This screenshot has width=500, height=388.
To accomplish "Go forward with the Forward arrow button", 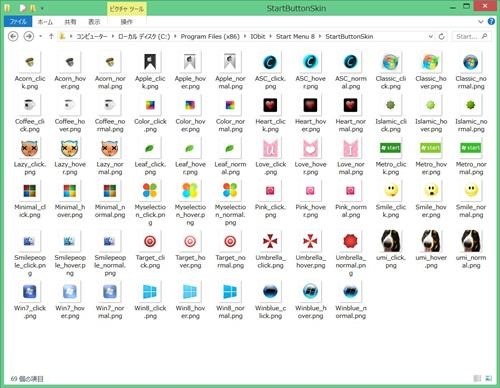I will (x=29, y=36).
